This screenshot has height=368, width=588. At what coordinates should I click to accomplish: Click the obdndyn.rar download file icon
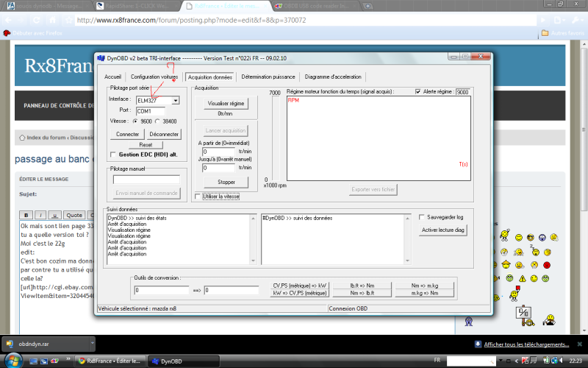[x=9, y=344]
